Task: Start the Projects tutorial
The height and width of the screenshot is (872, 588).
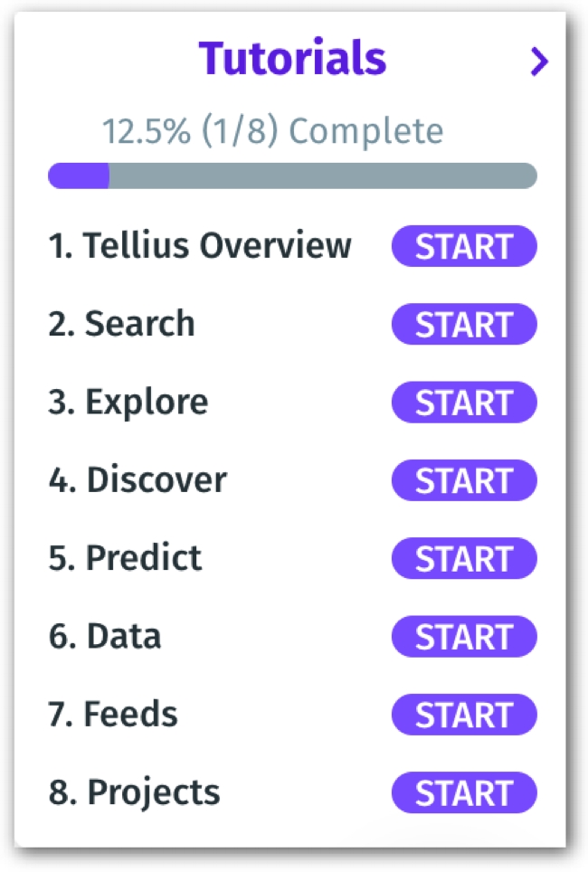Action: click(464, 794)
